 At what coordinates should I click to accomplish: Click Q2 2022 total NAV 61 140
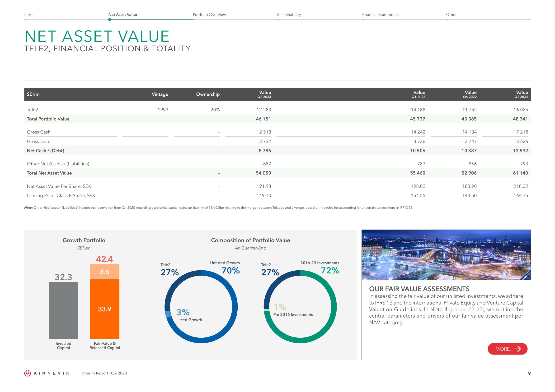pyautogui.click(x=520, y=173)
